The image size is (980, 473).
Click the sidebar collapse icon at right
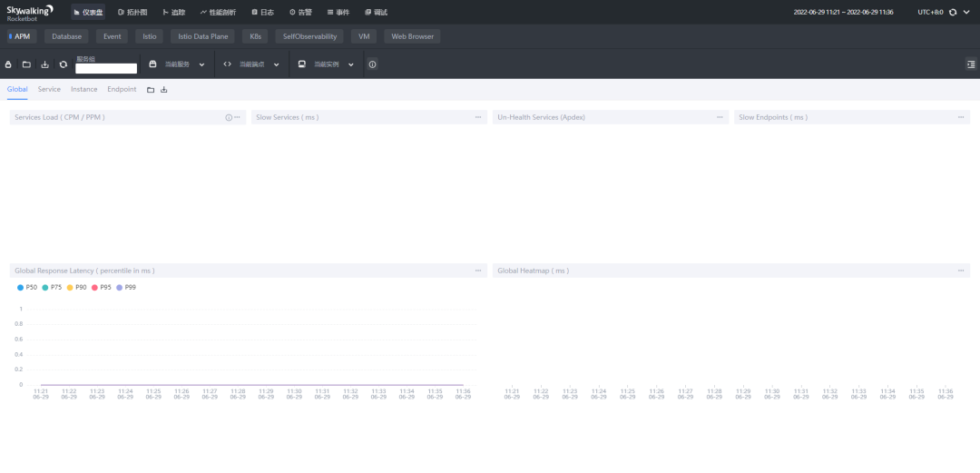pyautogui.click(x=971, y=64)
